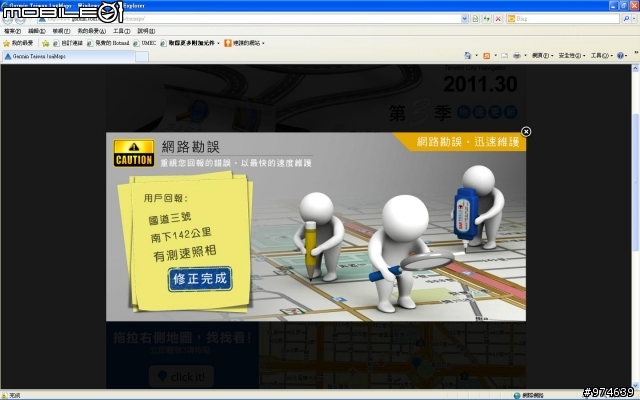Click the green refresh page icon
Image resolution: width=640 pixels, height=400 pixels.
click(487, 19)
